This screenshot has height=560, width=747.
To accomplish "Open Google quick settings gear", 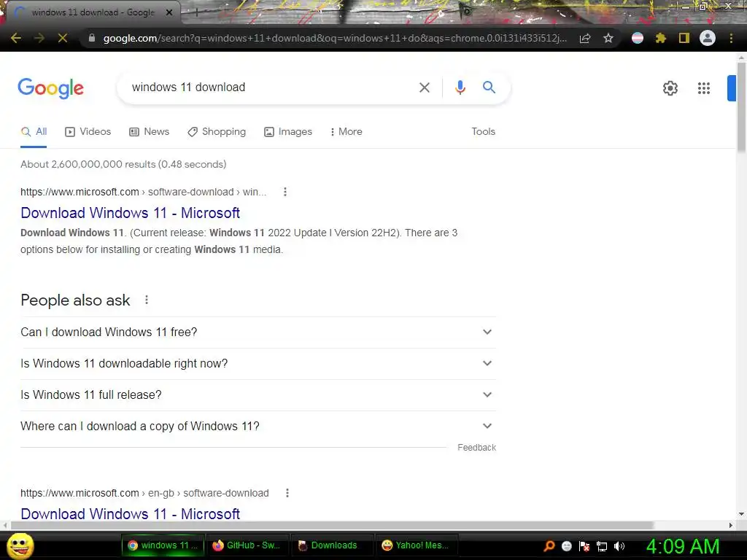I will click(x=670, y=88).
